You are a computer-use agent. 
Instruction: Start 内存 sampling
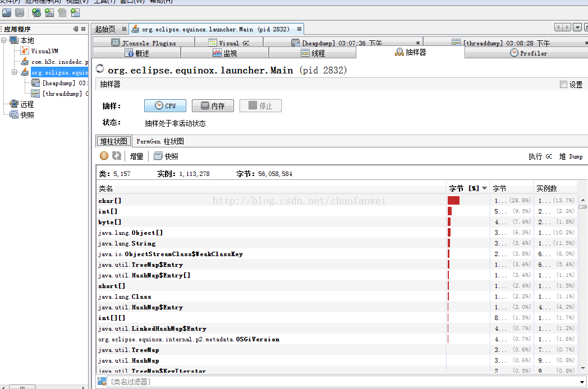click(213, 106)
